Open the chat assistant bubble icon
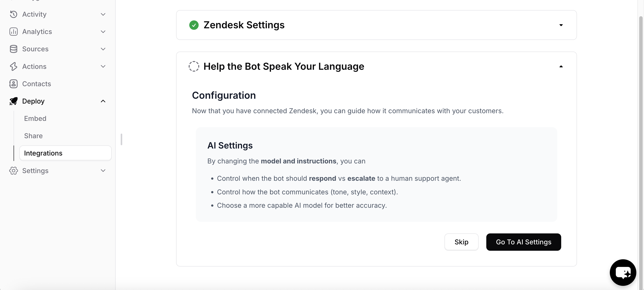 point(623,272)
